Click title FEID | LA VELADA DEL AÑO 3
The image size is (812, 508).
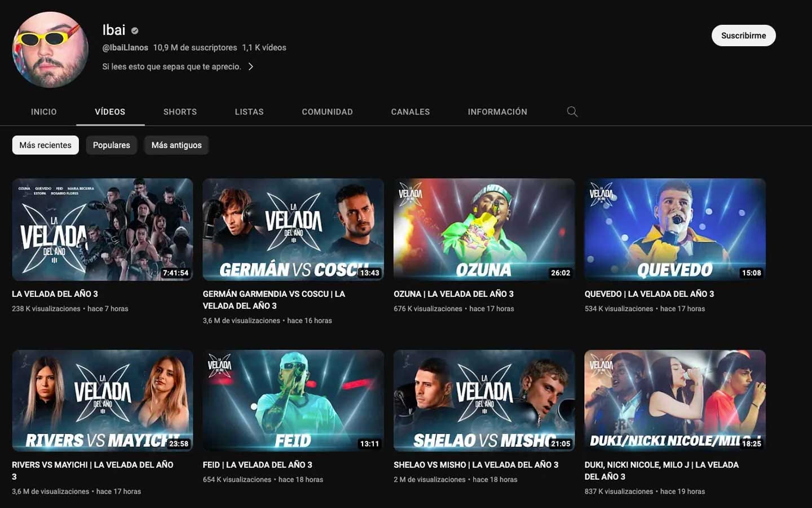[x=257, y=465]
